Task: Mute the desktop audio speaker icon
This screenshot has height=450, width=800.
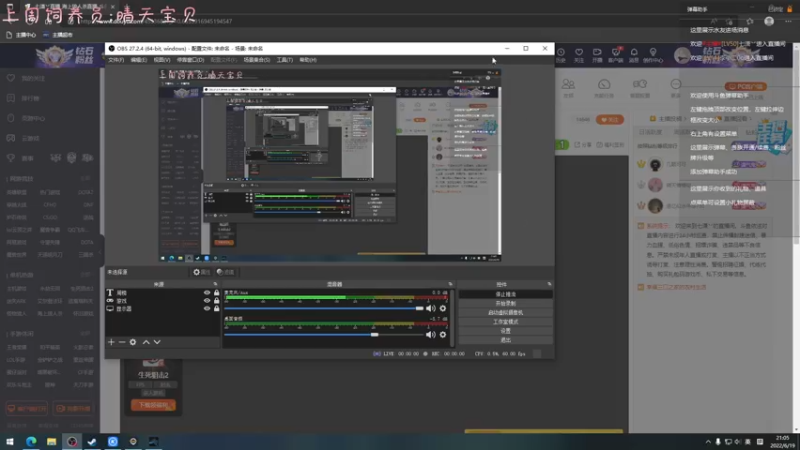Action: click(x=431, y=335)
